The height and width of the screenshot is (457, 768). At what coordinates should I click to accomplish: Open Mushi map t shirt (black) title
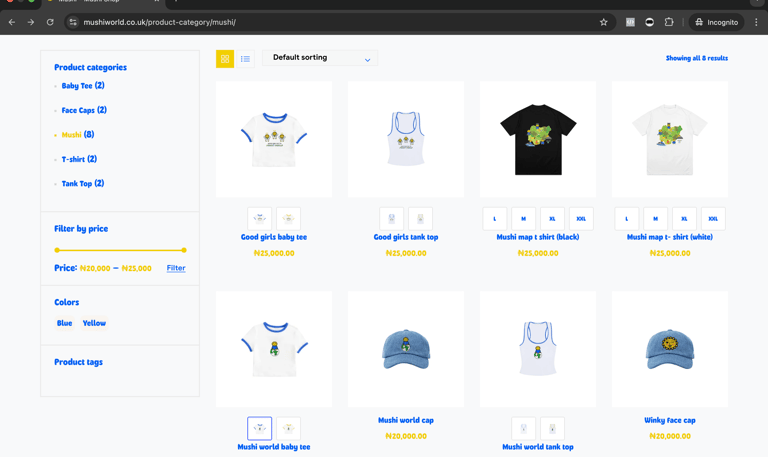pyautogui.click(x=538, y=237)
